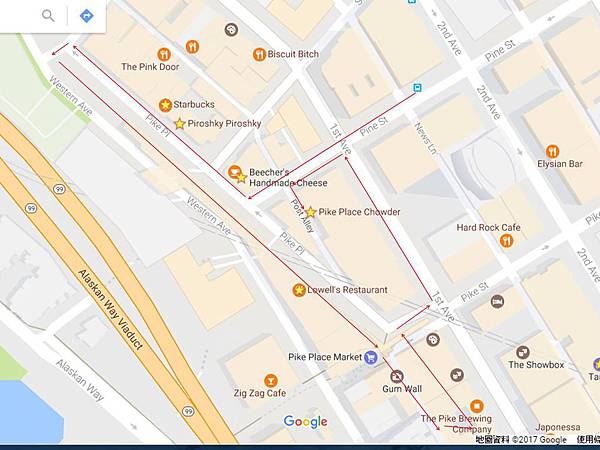Image resolution: width=600 pixels, height=450 pixels.
Task: Click Lowell's Restaurant starred marker
Action: pyautogui.click(x=299, y=290)
